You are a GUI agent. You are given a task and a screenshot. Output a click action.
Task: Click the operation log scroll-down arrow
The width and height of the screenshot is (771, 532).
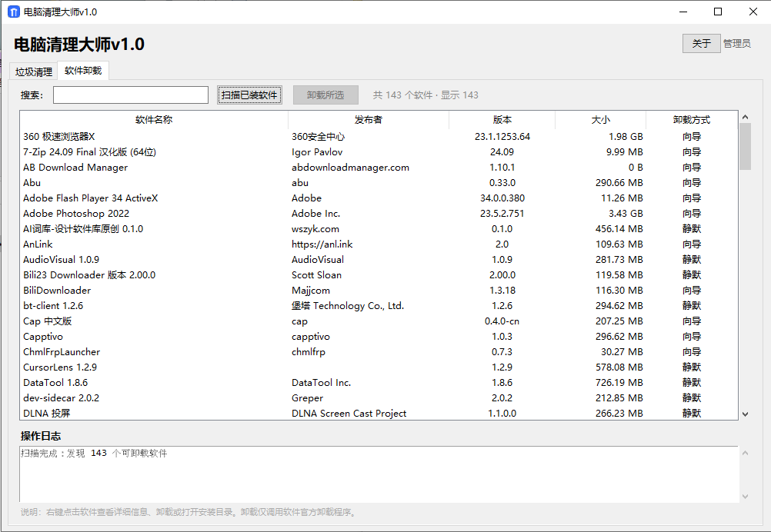pos(745,496)
